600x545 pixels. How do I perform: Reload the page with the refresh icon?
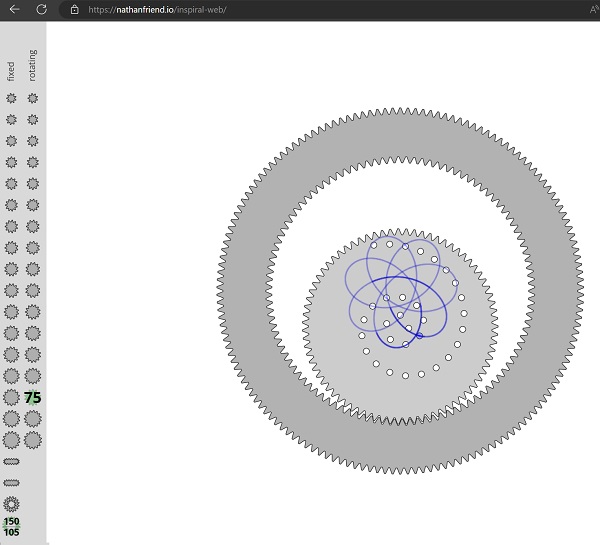coord(41,9)
